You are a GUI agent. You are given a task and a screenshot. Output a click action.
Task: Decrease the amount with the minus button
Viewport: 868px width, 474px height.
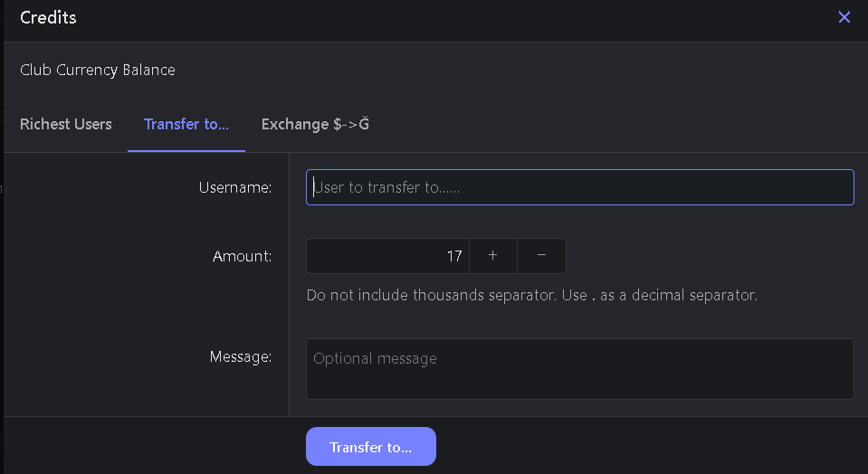click(541, 255)
